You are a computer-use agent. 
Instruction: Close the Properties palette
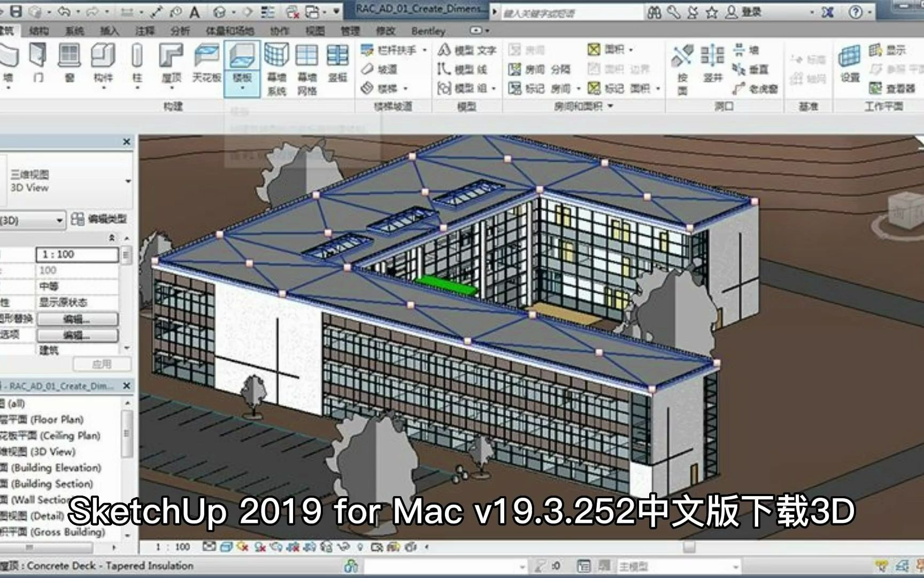[x=126, y=142]
